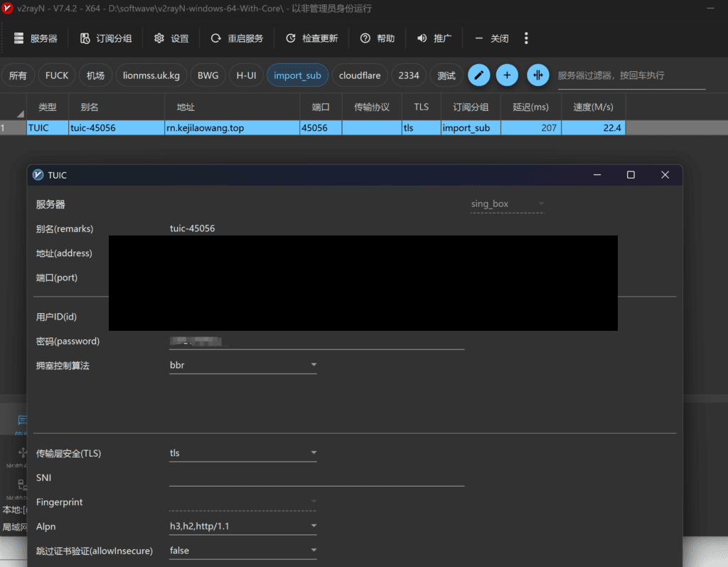Click 重启服务 to restart service
Viewport: 728px width, 567px height.
click(237, 38)
